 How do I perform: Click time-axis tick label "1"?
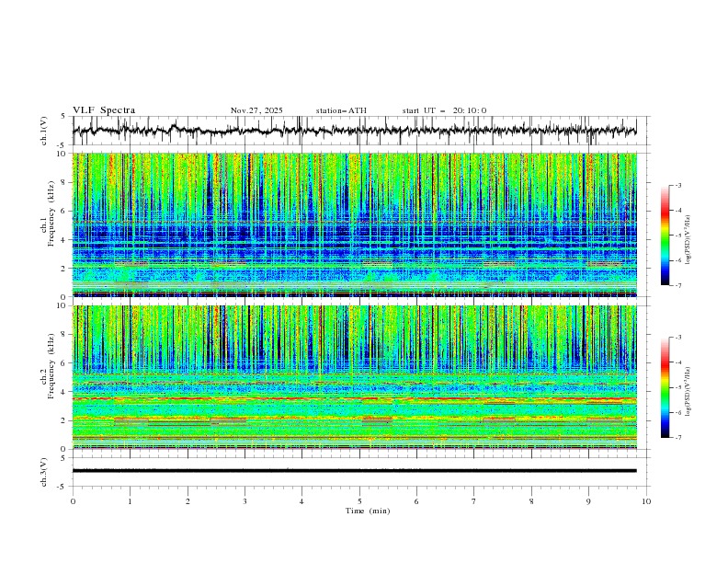coord(130,501)
